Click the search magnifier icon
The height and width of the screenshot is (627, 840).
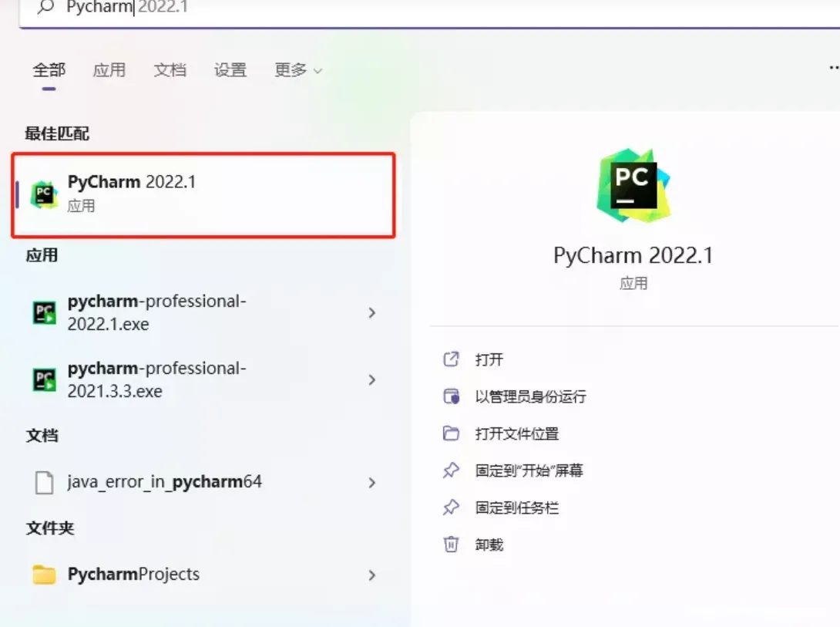pyautogui.click(x=45, y=8)
